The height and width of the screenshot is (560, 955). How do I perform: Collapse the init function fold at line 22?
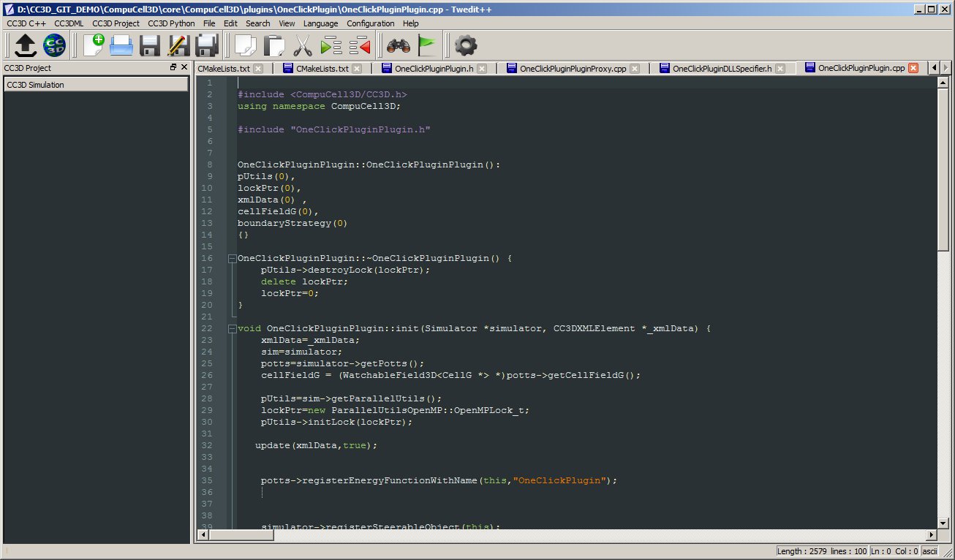tap(232, 328)
